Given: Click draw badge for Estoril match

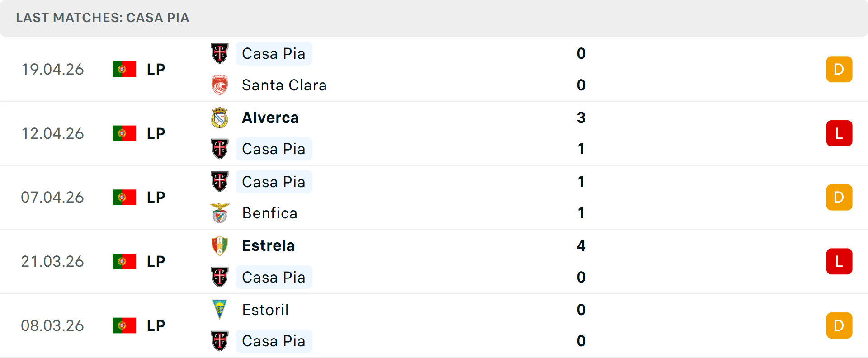Looking at the screenshot, I should (839, 325).
